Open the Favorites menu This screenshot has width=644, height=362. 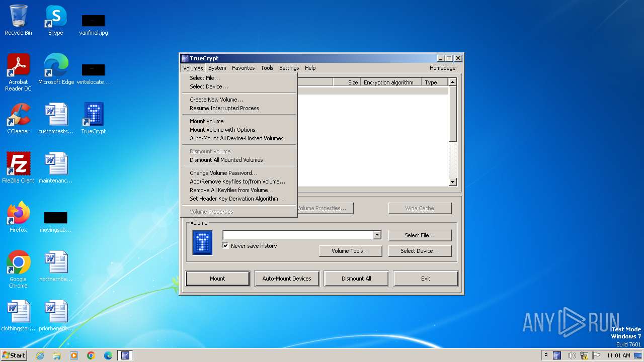pos(244,68)
